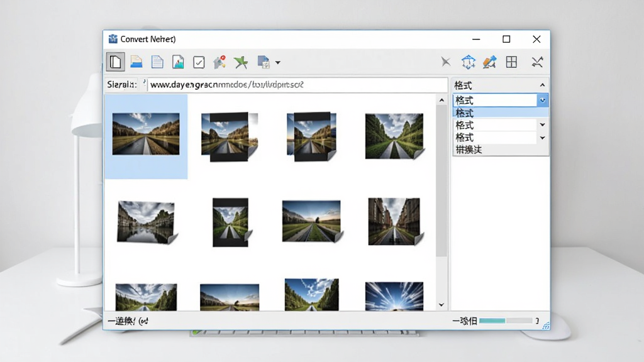644x362 pixels.
Task: Minimize the Convert window
Action: [476, 39]
